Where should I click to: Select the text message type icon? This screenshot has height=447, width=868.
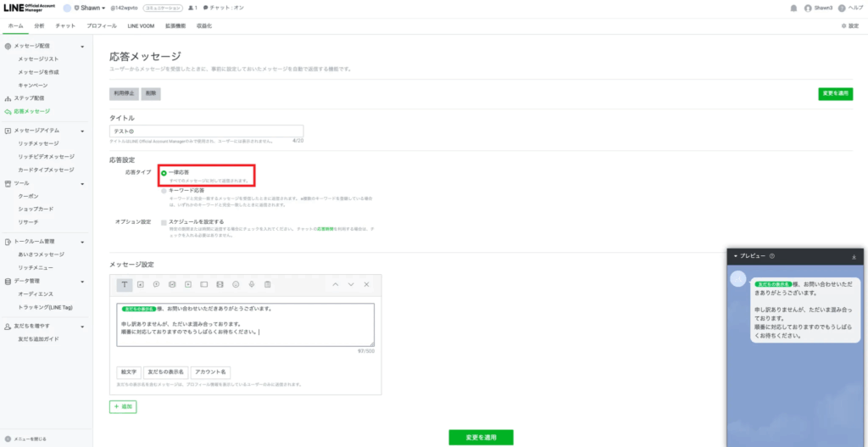coord(125,284)
